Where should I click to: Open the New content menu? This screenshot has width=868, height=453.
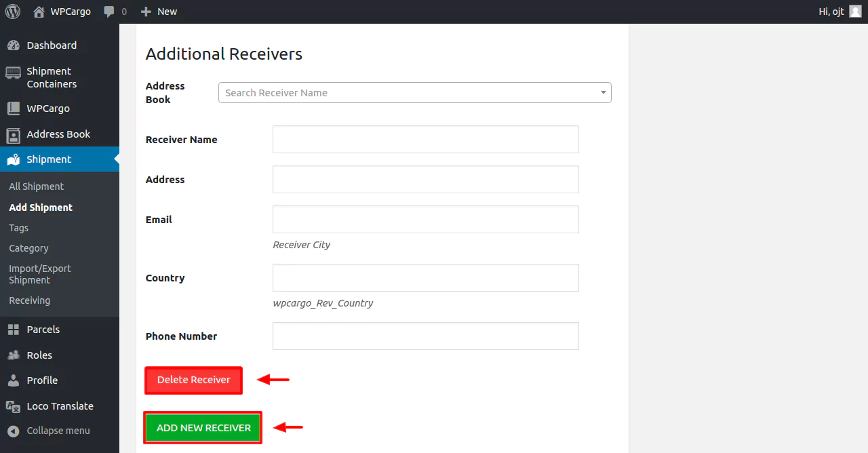click(x=159, y=12)
